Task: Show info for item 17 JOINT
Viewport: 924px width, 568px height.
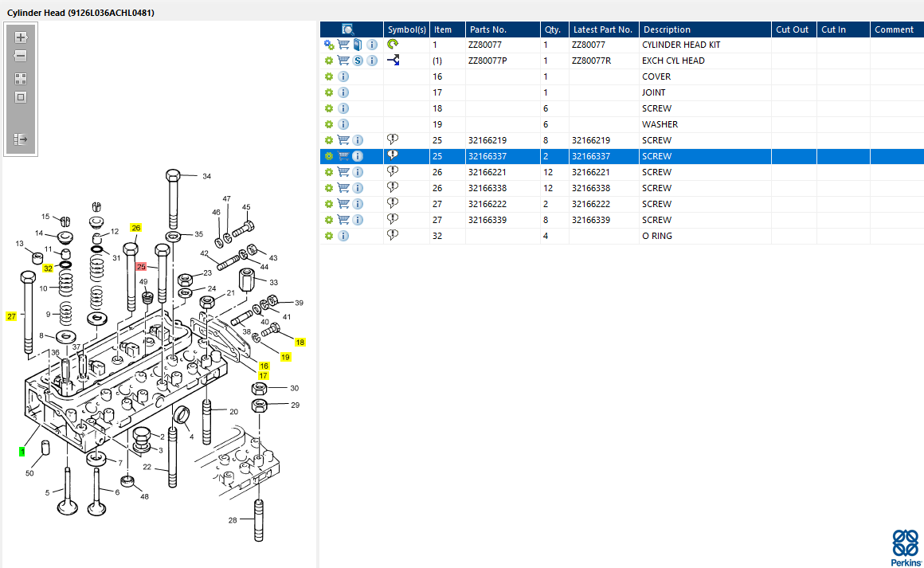Action: click(343, 92)
